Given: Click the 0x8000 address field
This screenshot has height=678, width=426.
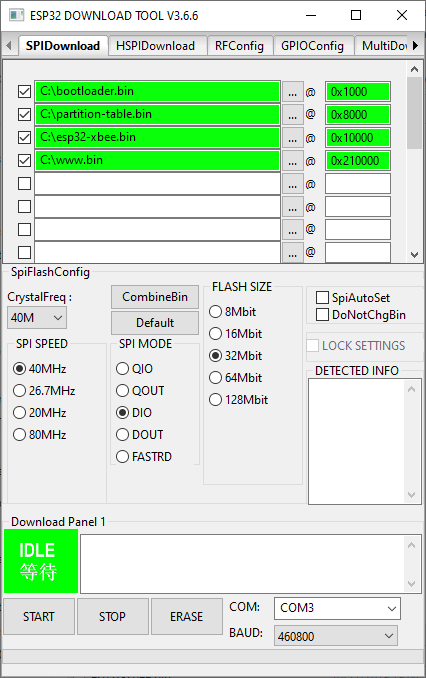Looking at the screenshot, I should point(358,115).
